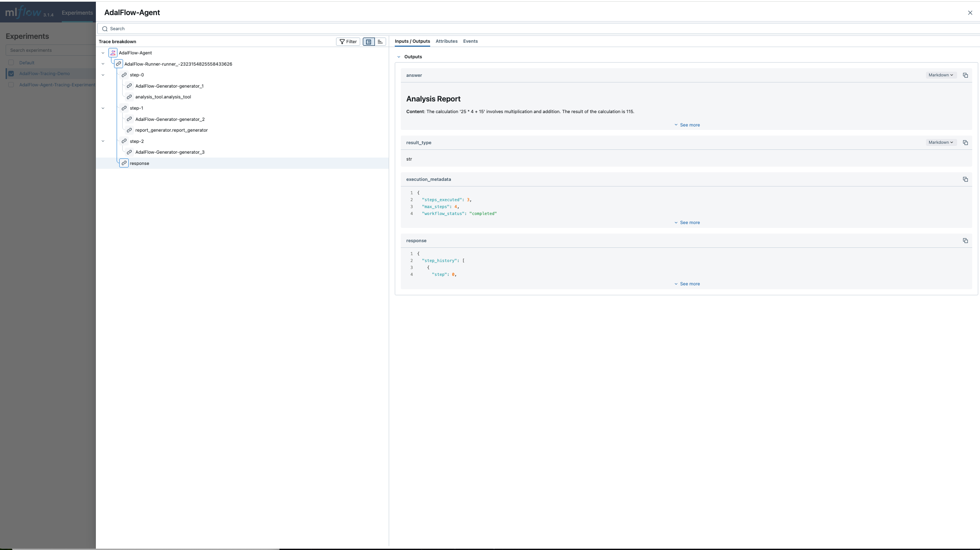Open the Markdown dropdown for answer
The image size is (980, 550).
(940, 75)
